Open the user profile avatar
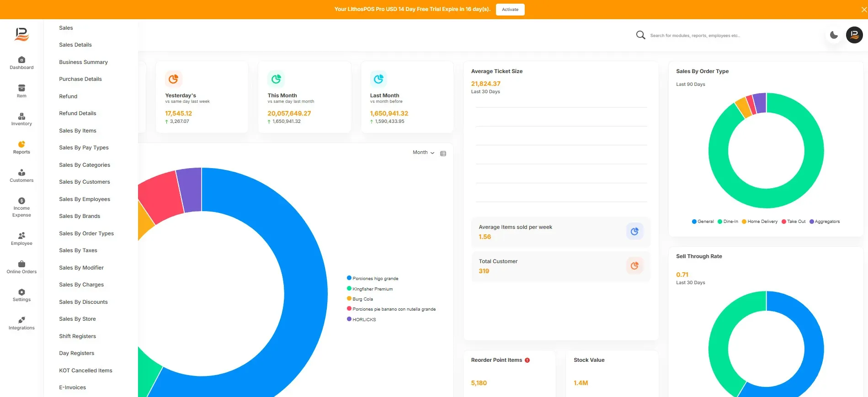The height and width of the screenshot is (397, 868). point(854,35)
